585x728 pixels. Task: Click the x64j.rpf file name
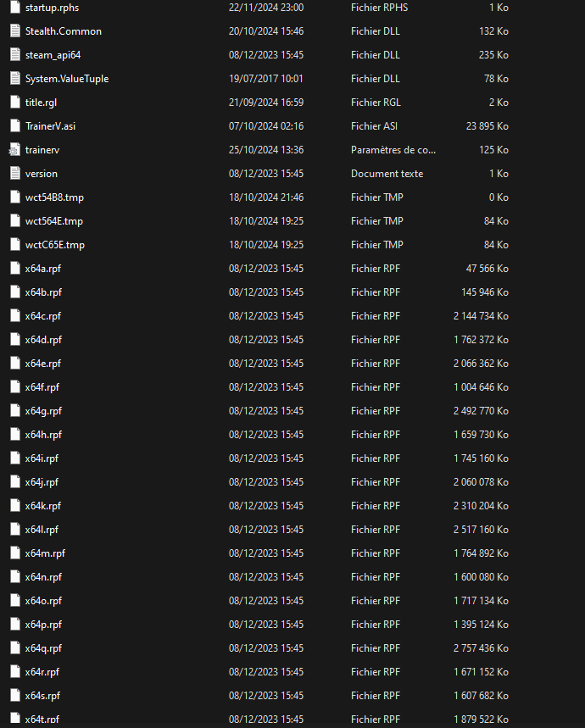42,482
